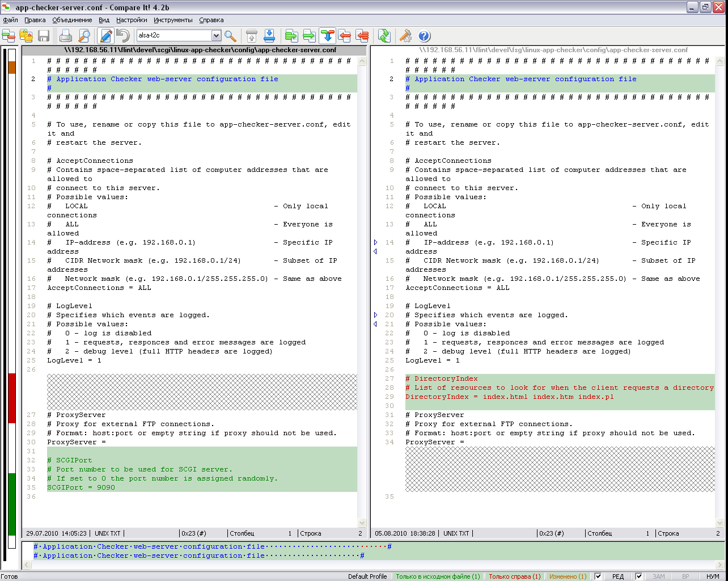
Task: Click the compare files toolbar icon
Action: point(9,36)
